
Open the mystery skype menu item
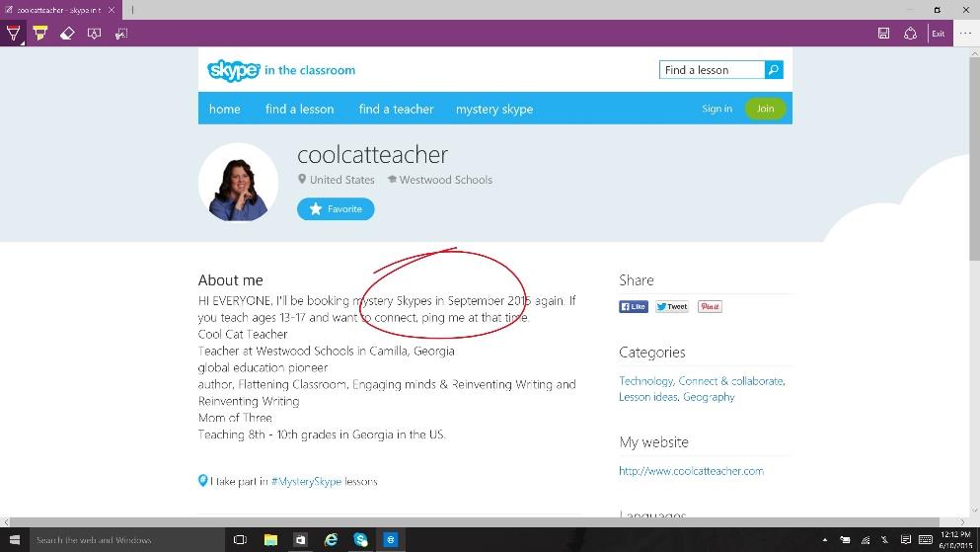pos(494,110)
